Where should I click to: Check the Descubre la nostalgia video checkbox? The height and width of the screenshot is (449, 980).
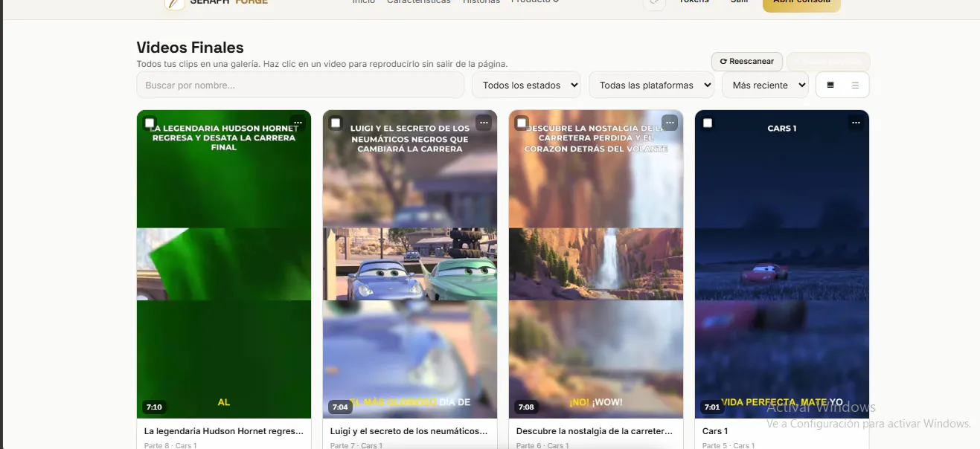click(522, 123)
